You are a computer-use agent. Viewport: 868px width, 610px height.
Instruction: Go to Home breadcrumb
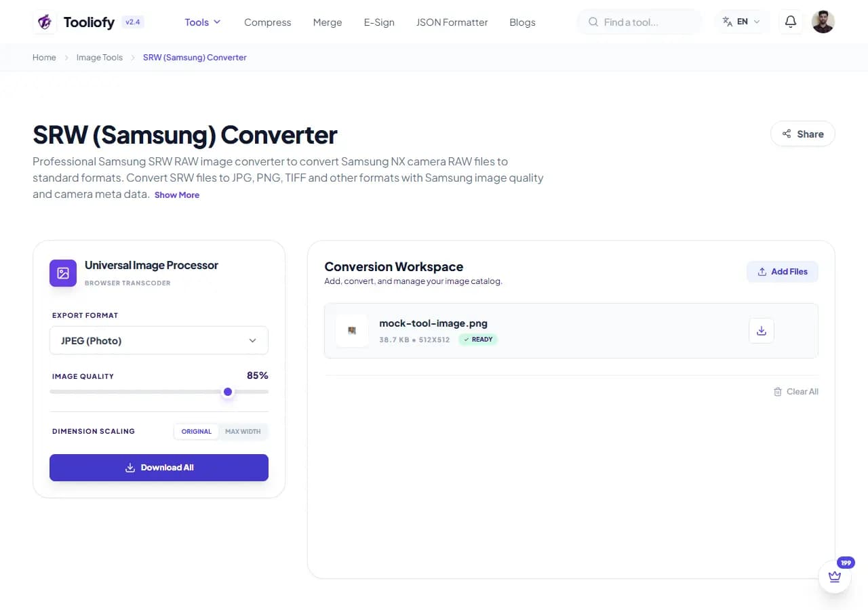(x=44, y=58)
